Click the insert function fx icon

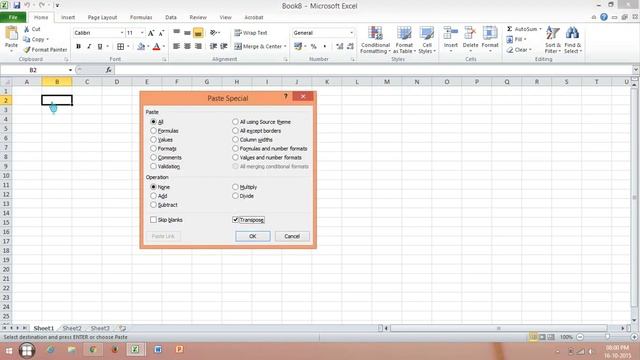click(x=109, y=70)
